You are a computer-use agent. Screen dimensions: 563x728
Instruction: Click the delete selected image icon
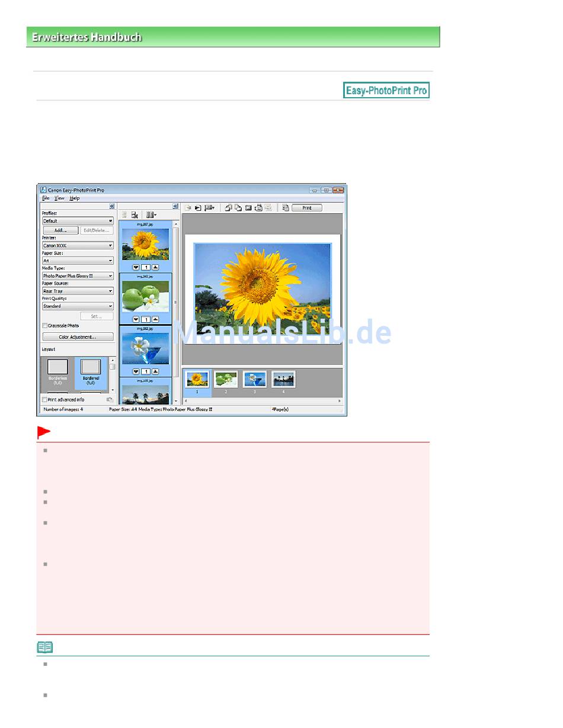point(135,215)
